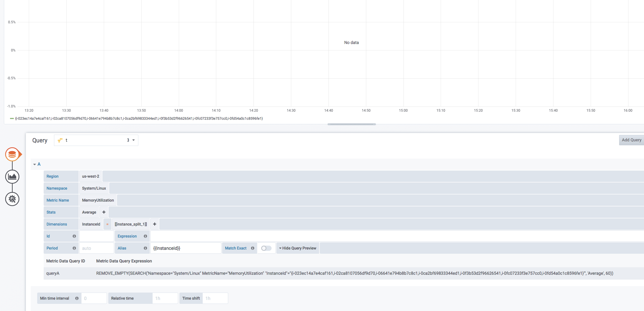View the Period info tooltip icon
The image size is (644, 311).
pyautogui.click(x=75, y=248)
